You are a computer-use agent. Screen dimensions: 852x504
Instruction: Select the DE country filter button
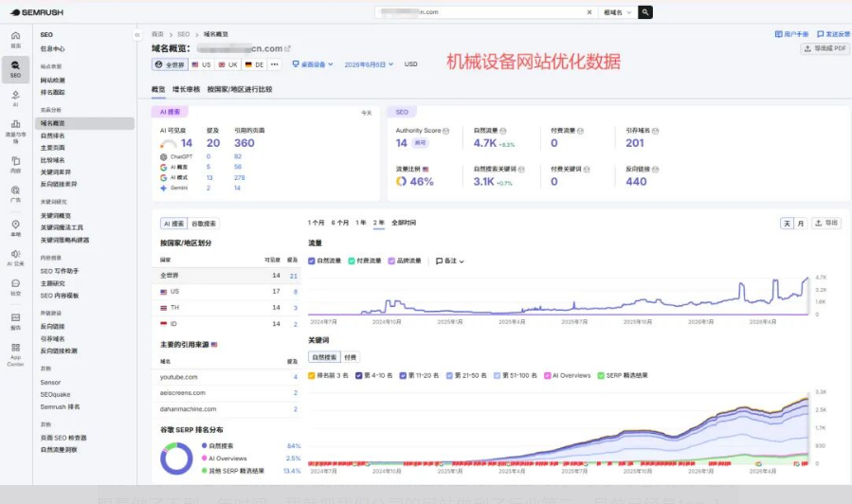click(254, 64)
